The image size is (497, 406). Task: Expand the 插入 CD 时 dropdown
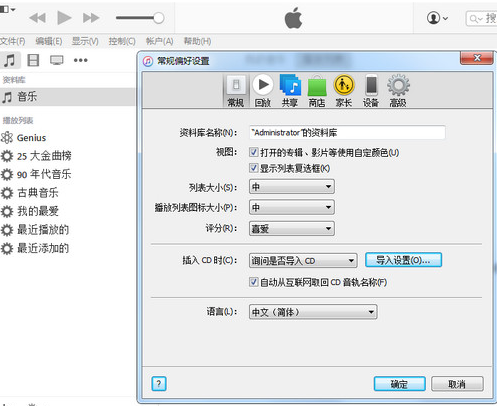coord(303,260)
